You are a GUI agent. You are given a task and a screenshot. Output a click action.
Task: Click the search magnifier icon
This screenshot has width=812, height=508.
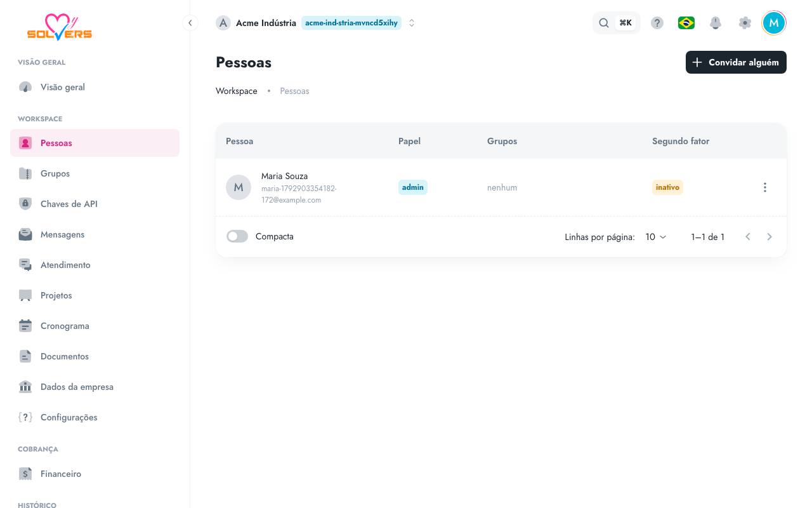(x=604, y=23)
